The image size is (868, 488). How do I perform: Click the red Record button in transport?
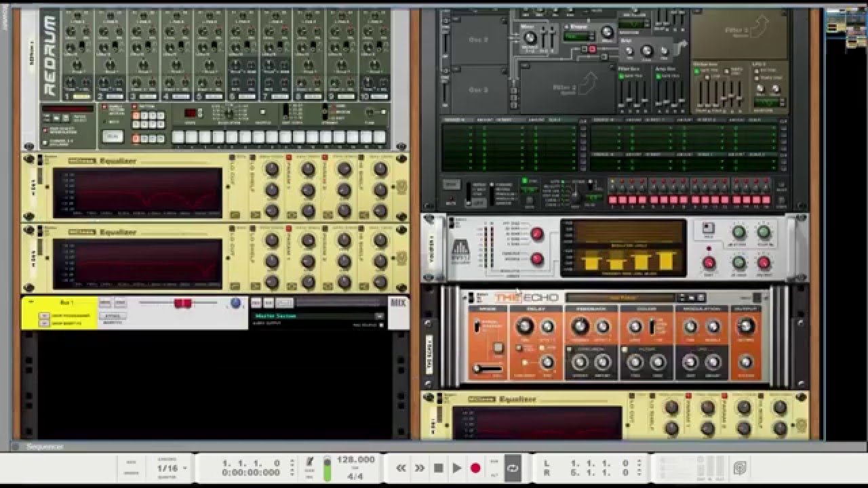[x=475, y=468]
